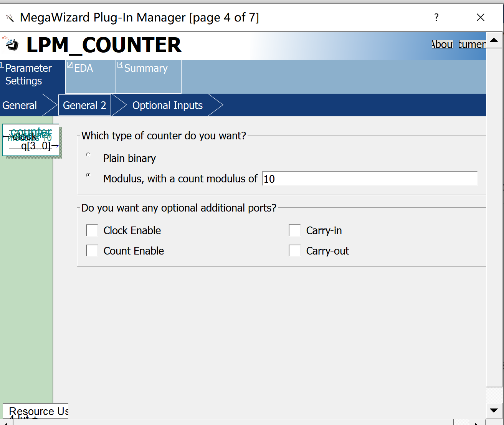Select the Modulus counter radio button
Viewport: 504px width, 425px height.
coord(88,175)
